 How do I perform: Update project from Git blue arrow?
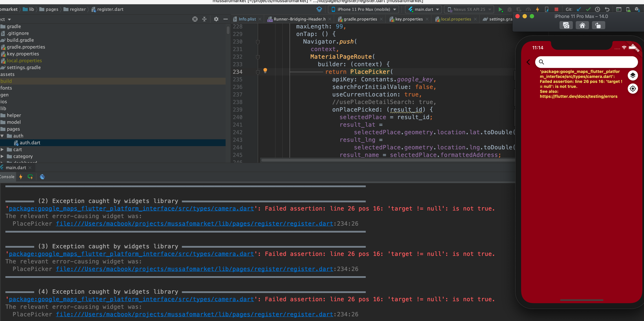pyautogui.click(x=579, y=10)
